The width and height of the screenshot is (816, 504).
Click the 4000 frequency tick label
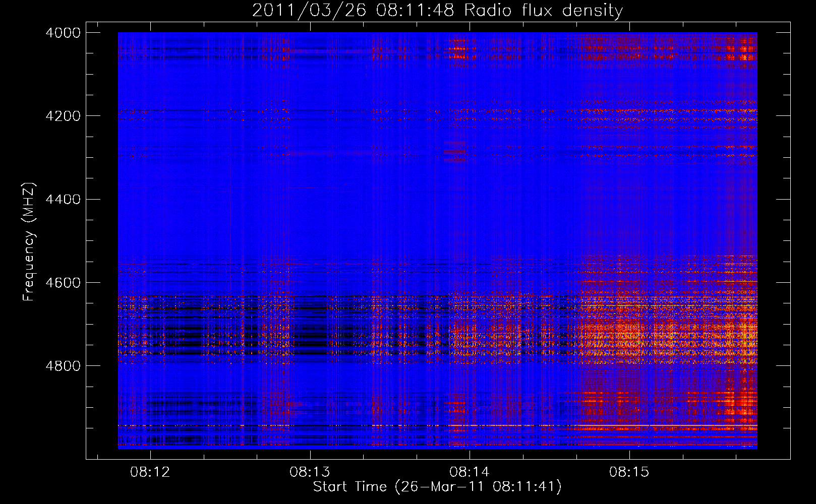(63, 33)
